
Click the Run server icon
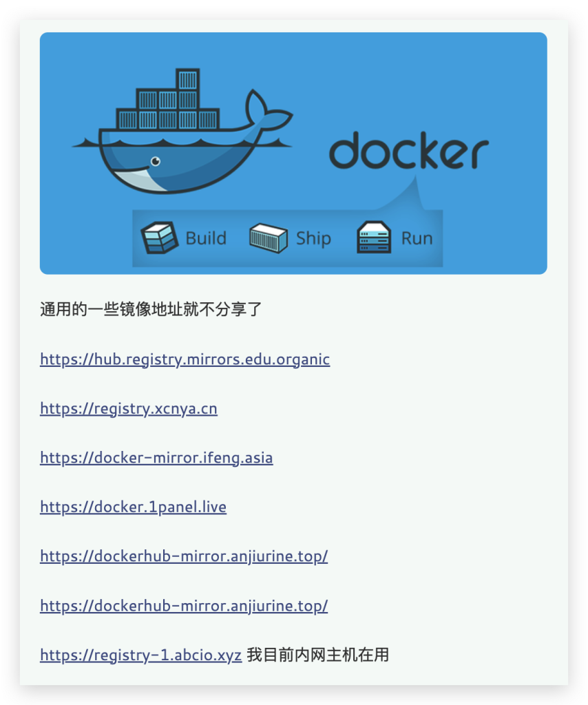point(374,238)
